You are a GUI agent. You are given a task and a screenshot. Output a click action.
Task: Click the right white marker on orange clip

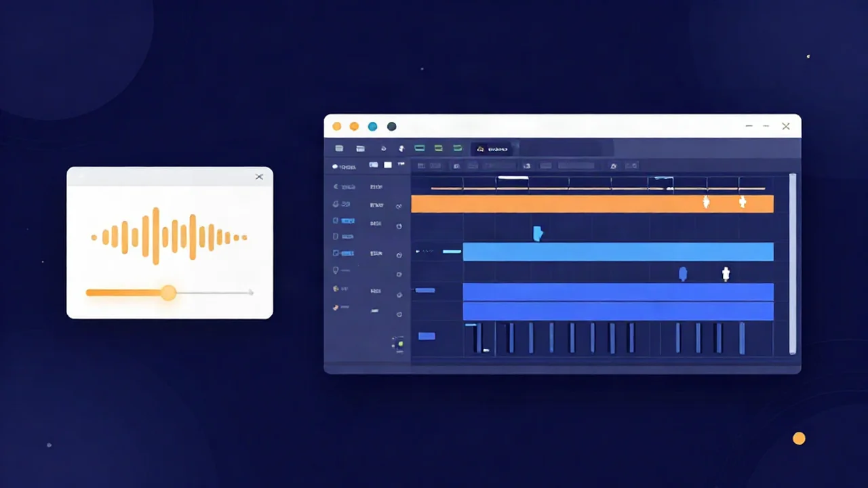tap(743, 202)
